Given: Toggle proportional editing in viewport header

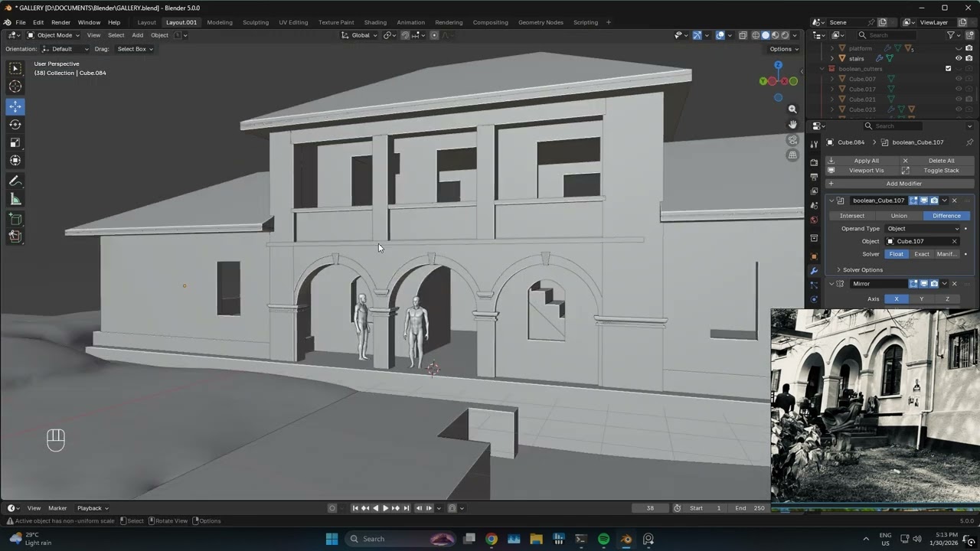Looking at the screenshot, I should [434, 35].
